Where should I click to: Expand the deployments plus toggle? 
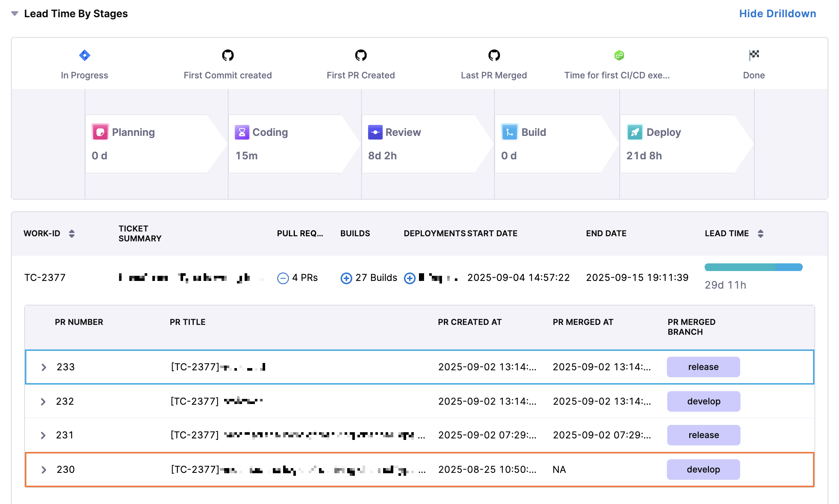(x=409, y=278)
